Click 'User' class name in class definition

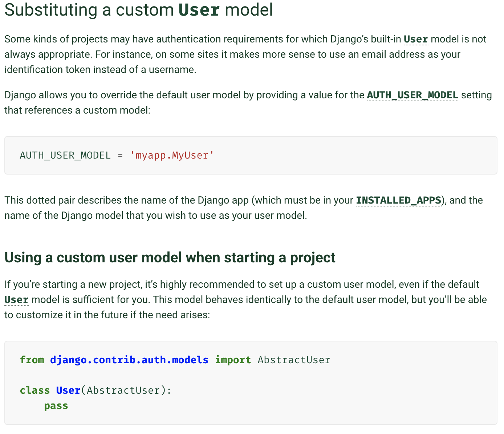click(x=68, y=390)
